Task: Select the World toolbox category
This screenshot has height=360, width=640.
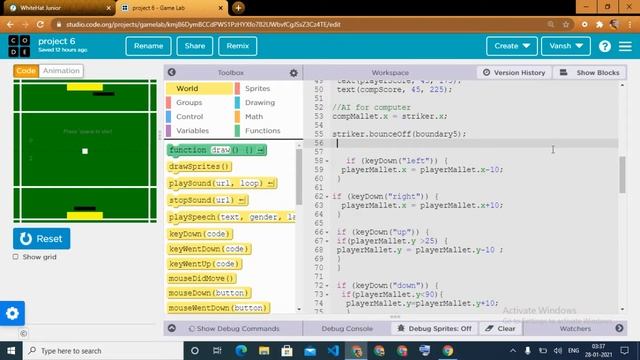Action: (x=199, y=89)
